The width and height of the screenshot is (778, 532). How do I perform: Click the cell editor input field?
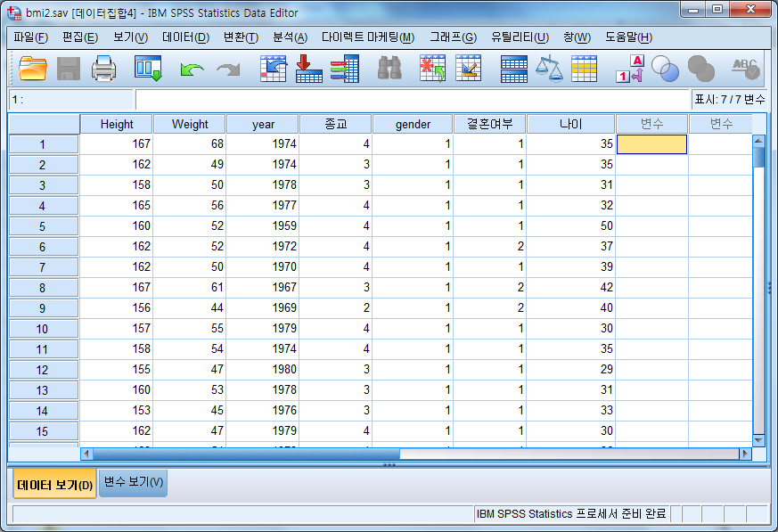coord(412,100)
